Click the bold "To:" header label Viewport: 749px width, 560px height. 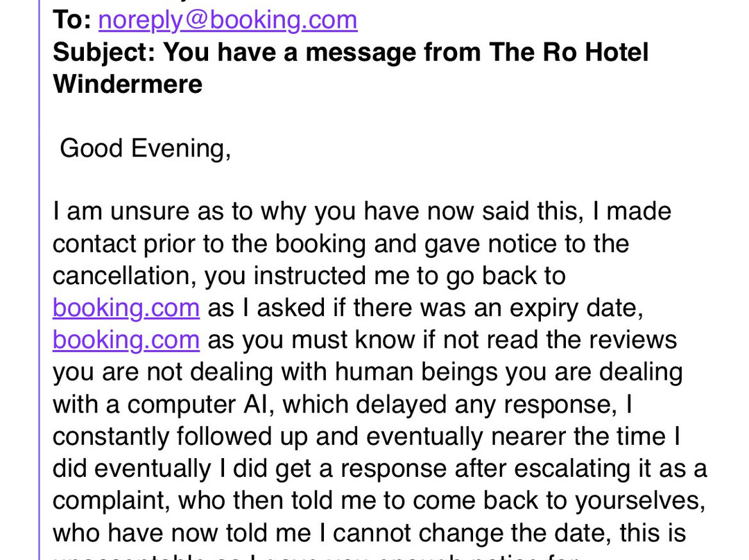[72, 20]
